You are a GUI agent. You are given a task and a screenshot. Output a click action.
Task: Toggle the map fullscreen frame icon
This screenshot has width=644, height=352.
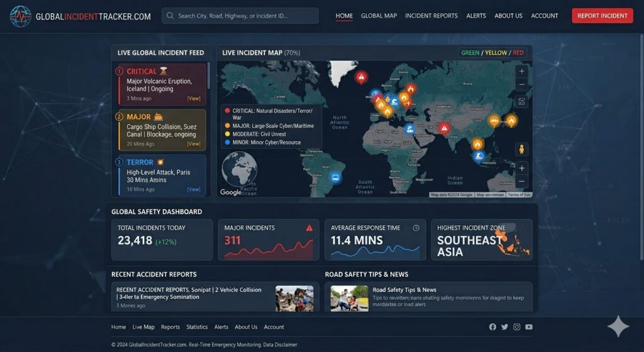click(x=521, y=101)
